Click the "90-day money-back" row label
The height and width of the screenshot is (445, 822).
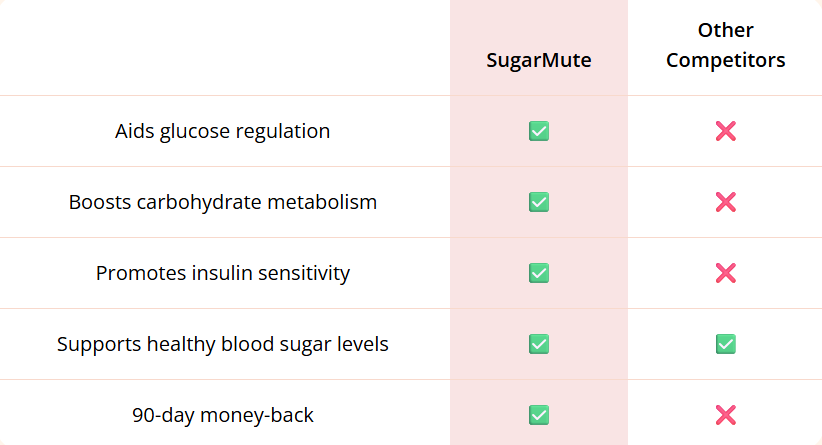pos(222,415)
